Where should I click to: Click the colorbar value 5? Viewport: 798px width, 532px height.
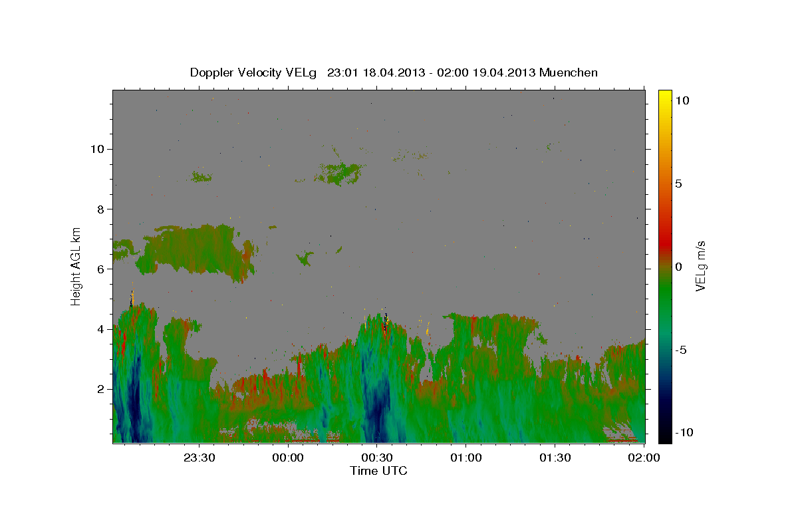tap(678, 184)
